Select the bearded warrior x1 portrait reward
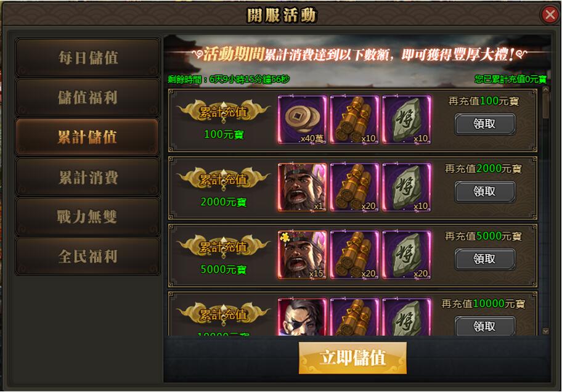 (302, 187)
